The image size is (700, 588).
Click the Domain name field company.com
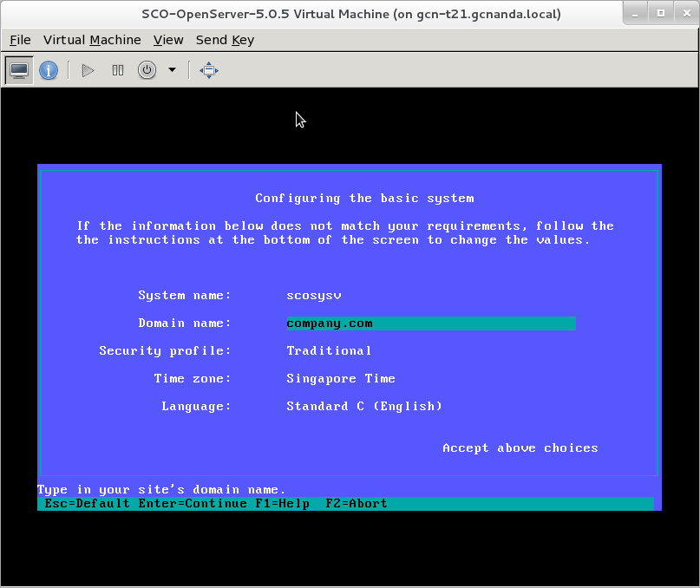pyautogui.click(x=430, y=323)
